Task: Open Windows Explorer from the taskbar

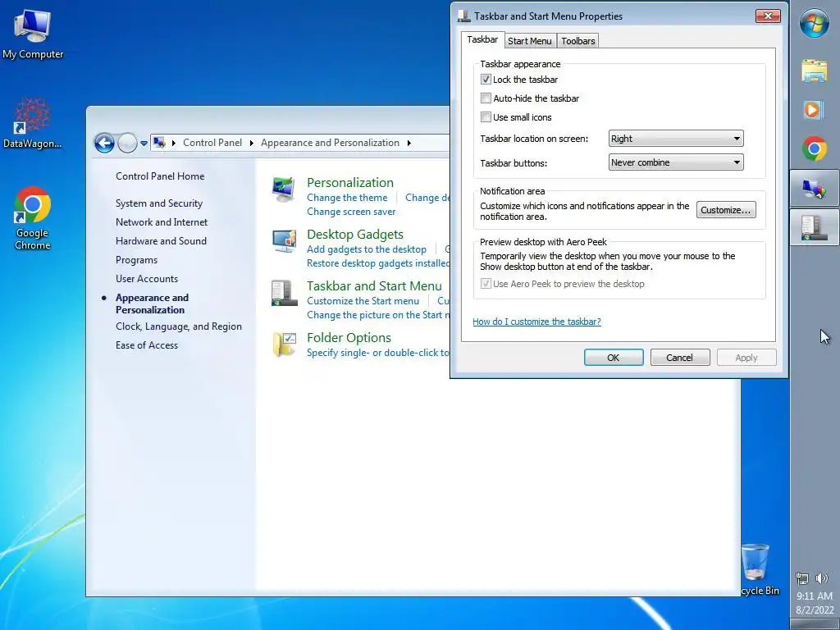Action: click(815, 71)
